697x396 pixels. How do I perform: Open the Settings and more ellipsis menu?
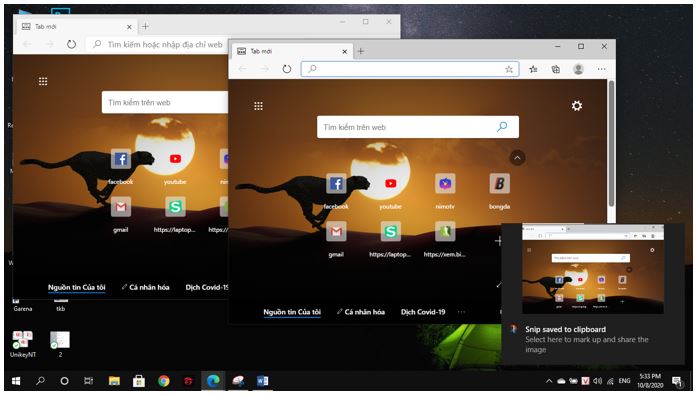[x=601, y=69]
